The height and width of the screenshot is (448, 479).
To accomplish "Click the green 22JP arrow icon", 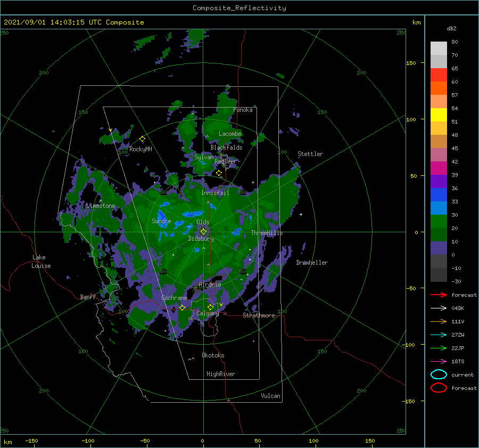I will (439, 348).
